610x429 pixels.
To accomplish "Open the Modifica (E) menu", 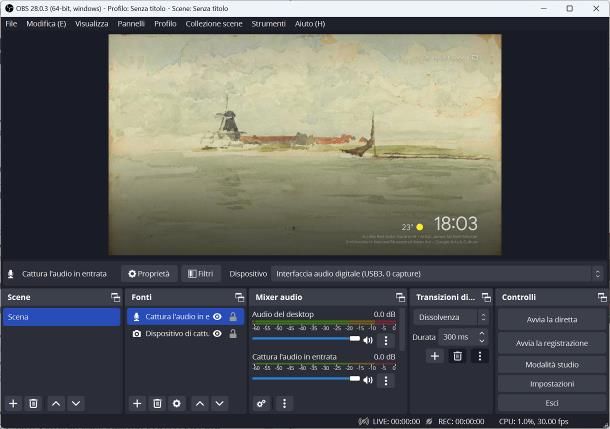I will (46, 24).
